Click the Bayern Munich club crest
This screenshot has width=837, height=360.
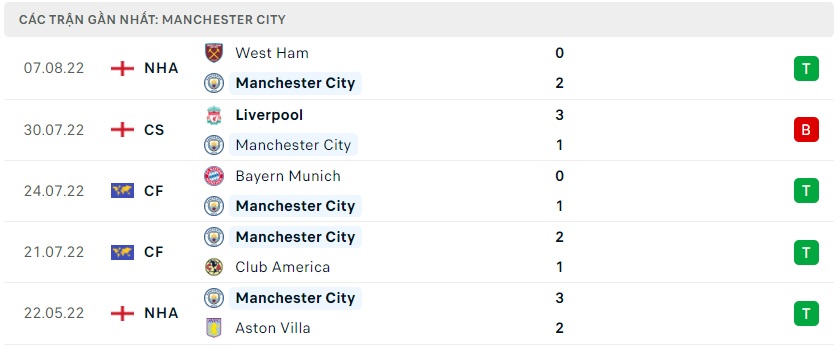click(214, 176)
